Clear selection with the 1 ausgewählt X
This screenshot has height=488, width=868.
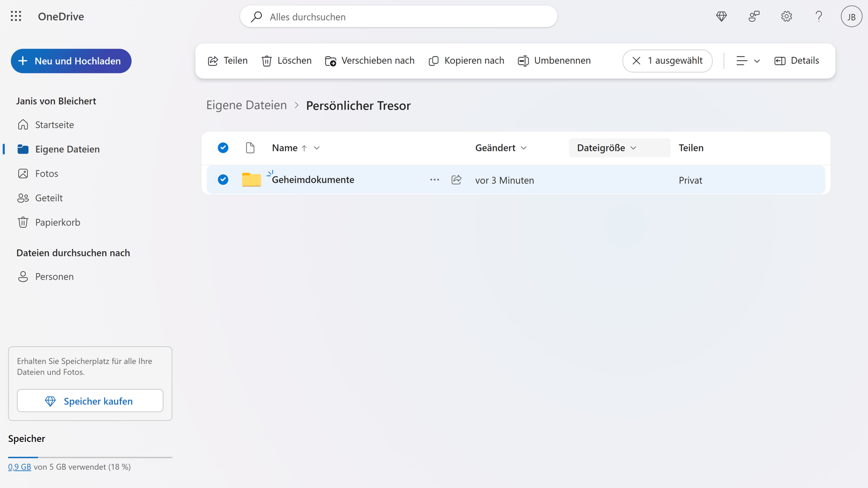click(x=636, y=61)
